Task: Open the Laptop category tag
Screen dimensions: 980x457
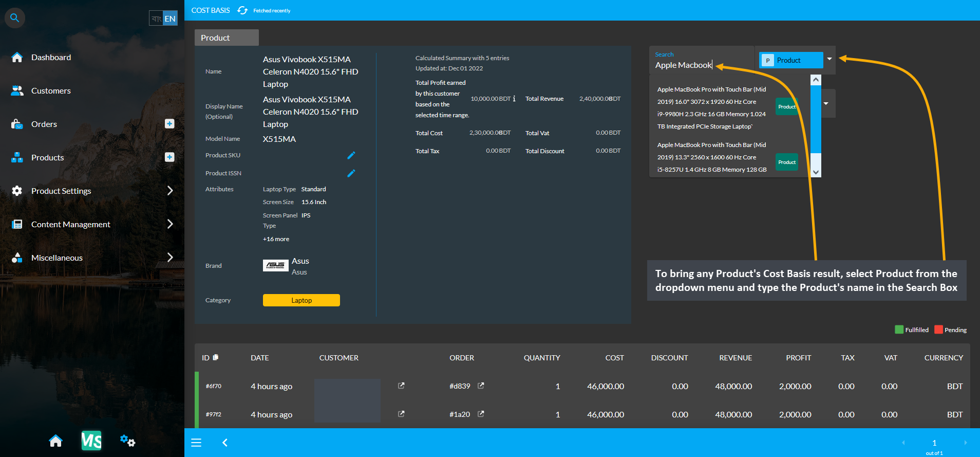Action: point(301,300)
